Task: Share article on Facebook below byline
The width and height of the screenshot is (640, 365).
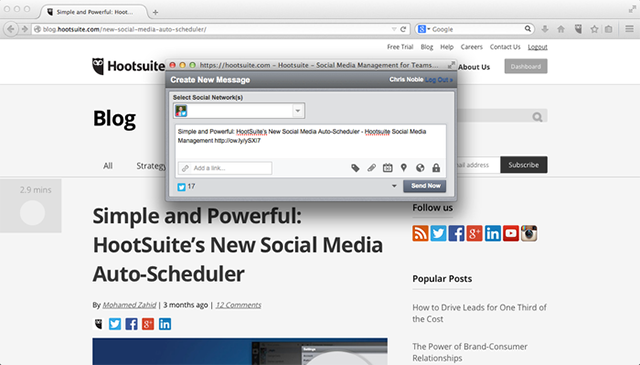Action: (131, 324)
